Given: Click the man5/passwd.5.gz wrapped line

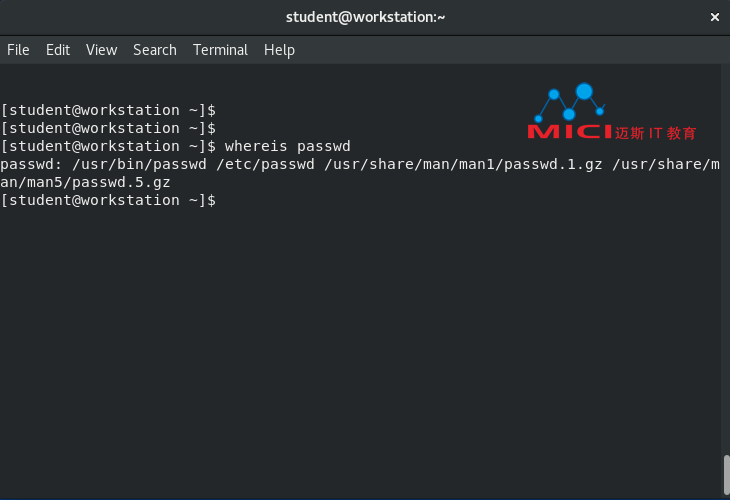Looking at the screenshot, I should point(85,182).
